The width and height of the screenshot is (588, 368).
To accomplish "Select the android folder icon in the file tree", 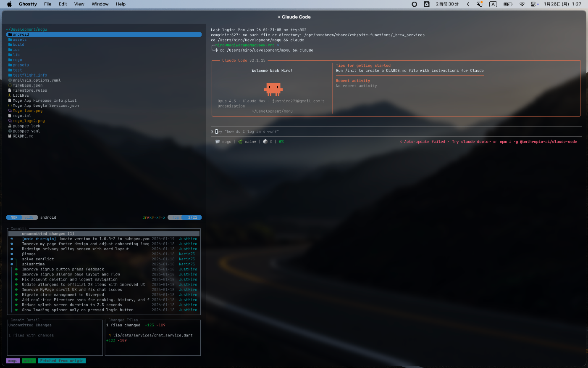I will point(10,34).
